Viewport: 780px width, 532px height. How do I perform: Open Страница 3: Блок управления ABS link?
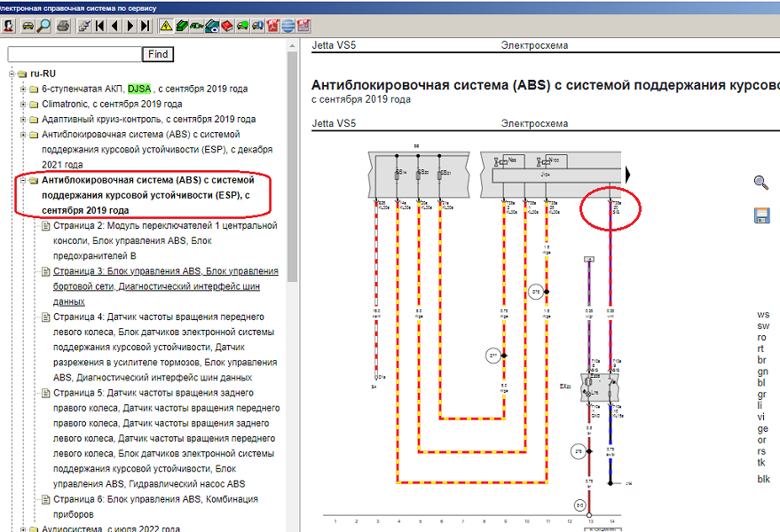tap(166, 286)
